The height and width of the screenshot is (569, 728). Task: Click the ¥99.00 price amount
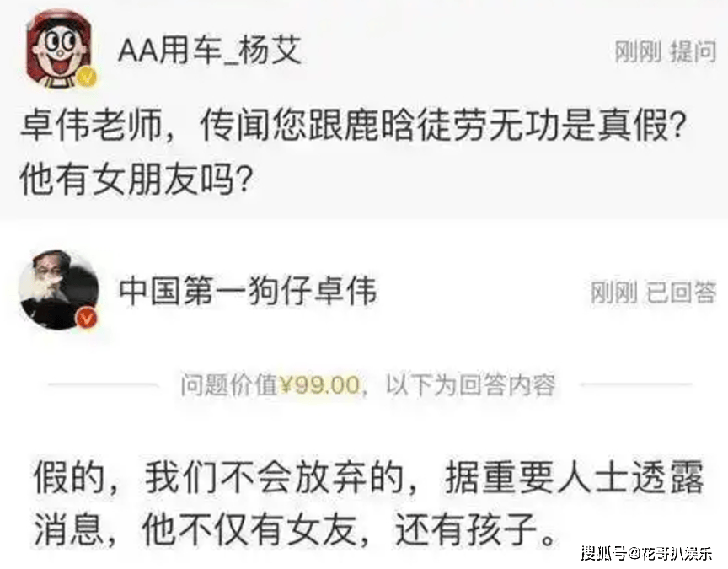pos(320,385)
